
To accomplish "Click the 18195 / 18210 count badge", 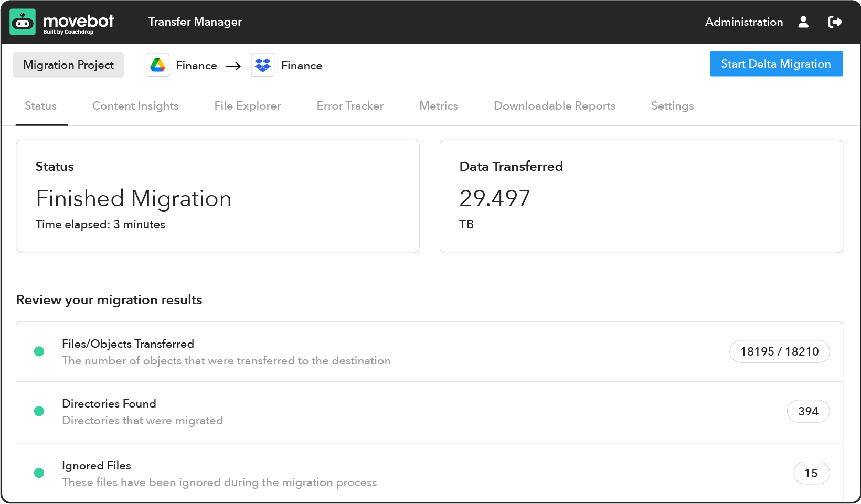I will click(779, 351).
